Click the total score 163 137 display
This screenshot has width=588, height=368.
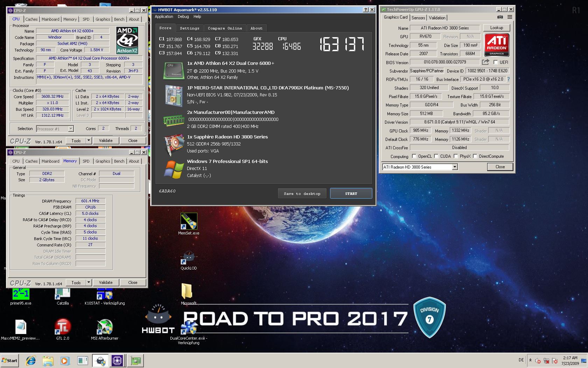tap(342, 45)
